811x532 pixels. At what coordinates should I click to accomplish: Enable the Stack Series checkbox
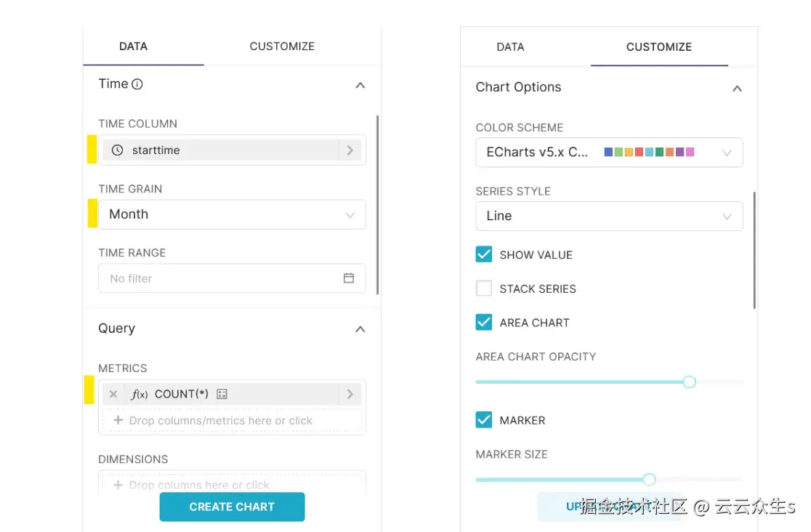(x=484, y=289)
